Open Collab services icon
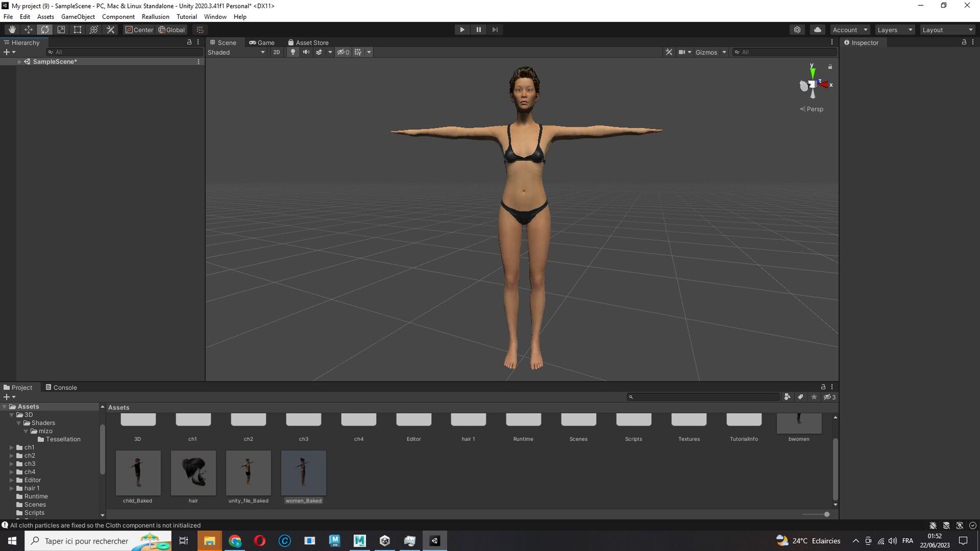 (x=797, y=29)
